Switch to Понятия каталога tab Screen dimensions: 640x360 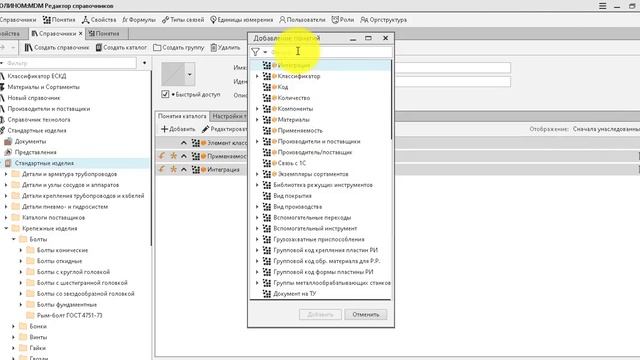click(x=182, y=116)
